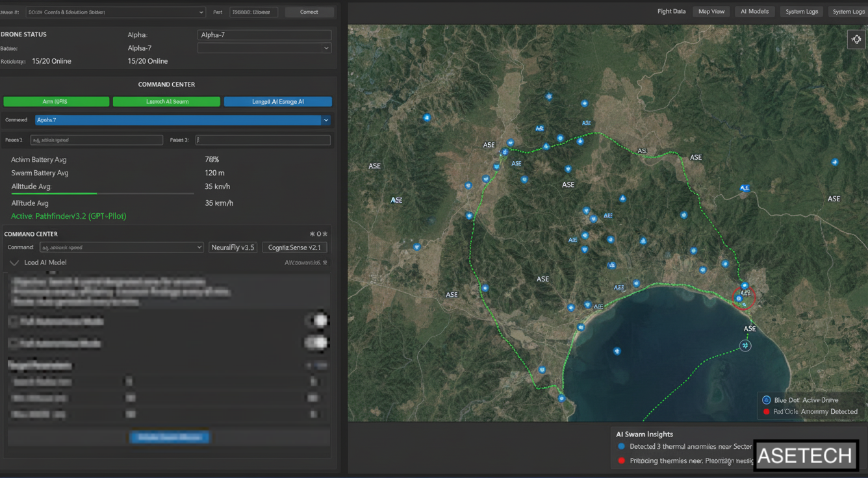Click the Swarm Battery Avg label
Screen dimensions: 868x478
pos(40,173)
